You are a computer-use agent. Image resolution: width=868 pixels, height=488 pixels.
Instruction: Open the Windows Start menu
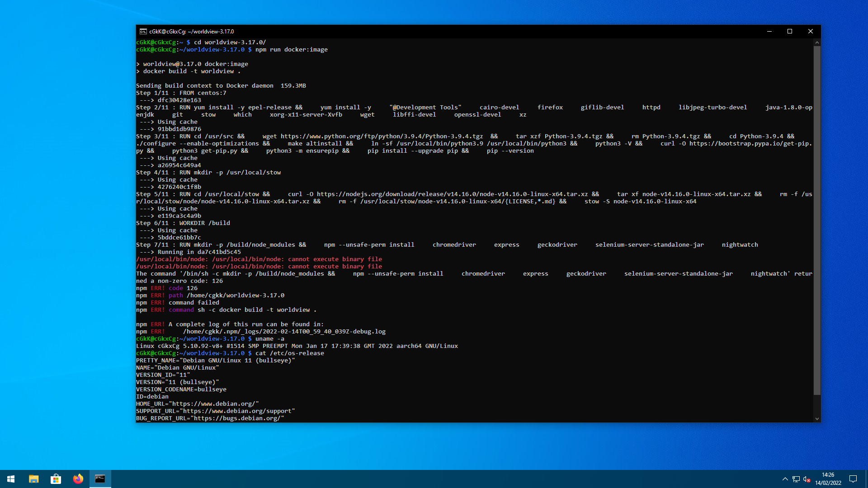11,479
